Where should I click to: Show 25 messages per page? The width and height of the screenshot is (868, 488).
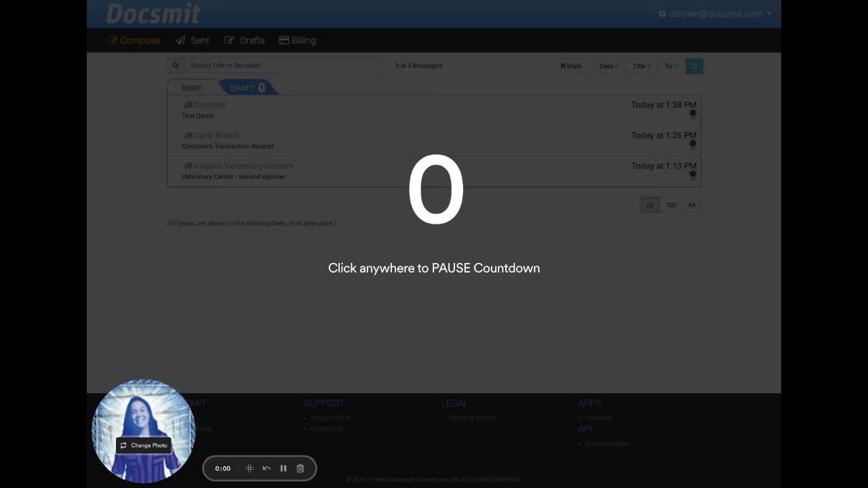pos(650,205)
